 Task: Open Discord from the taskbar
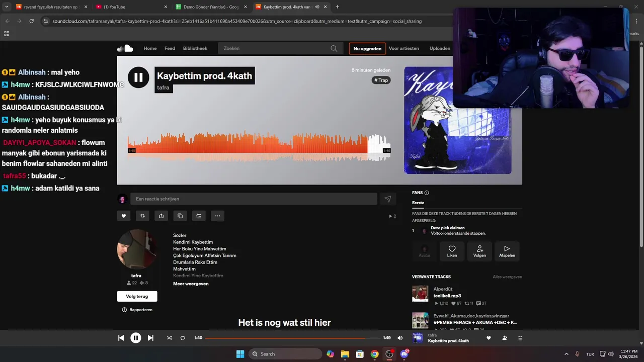[404, 354]
